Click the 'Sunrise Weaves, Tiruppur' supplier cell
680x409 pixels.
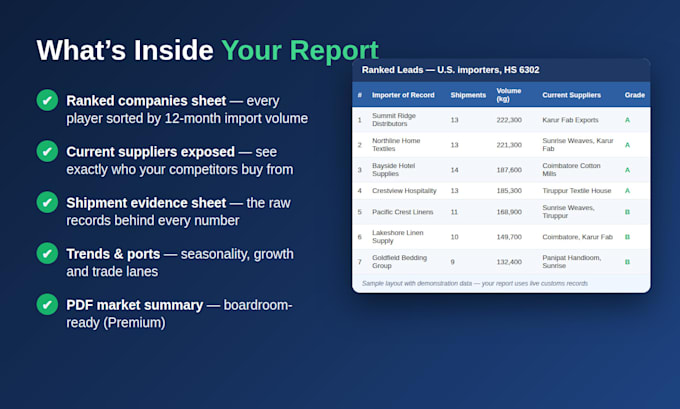click(x=568, y=212)
